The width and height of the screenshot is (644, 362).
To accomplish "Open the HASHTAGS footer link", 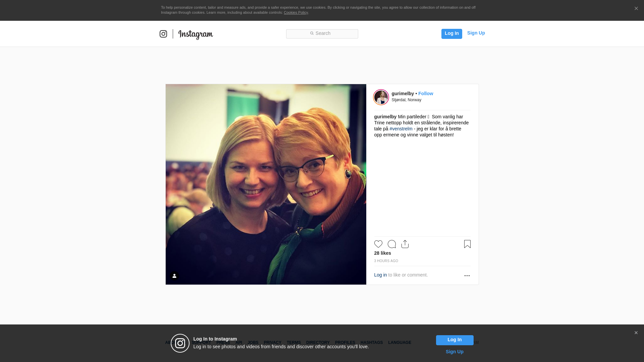I will point(372,343).
